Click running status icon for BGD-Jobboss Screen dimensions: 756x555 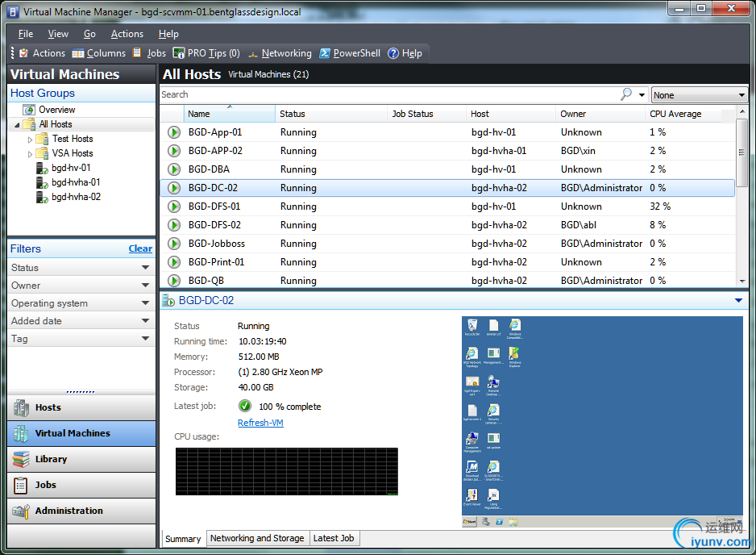174,244
